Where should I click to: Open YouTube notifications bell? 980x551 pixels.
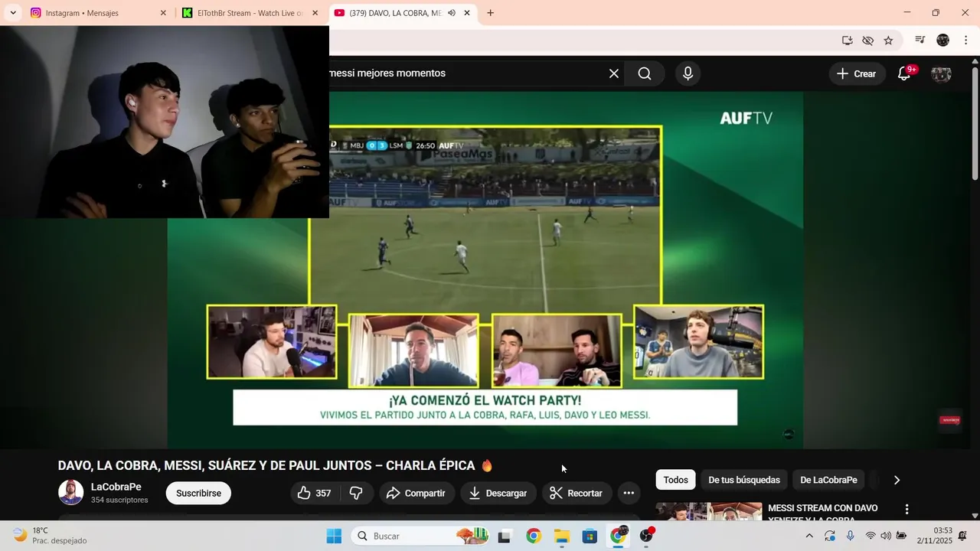(x=904, y=73)
